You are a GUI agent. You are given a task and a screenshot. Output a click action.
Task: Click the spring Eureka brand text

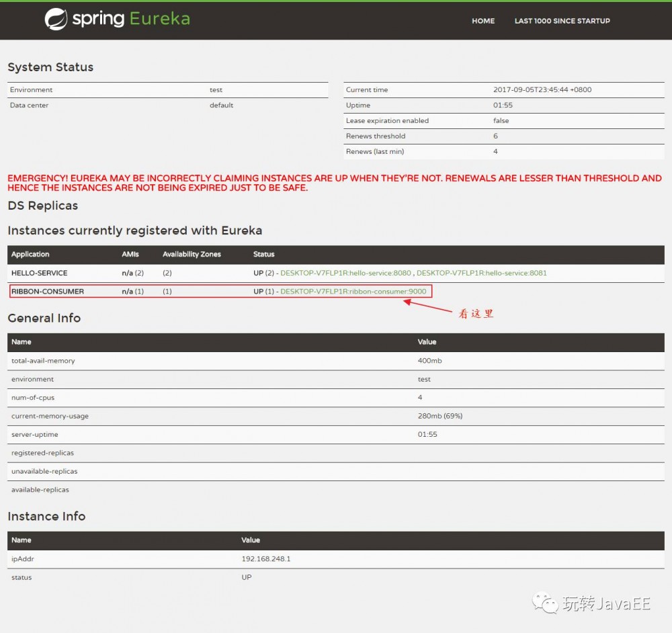click(131, 19)
